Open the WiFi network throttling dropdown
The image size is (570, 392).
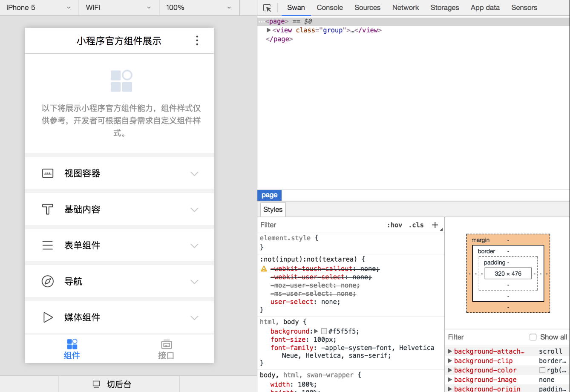pyautogui.click(x=118, y=7)
